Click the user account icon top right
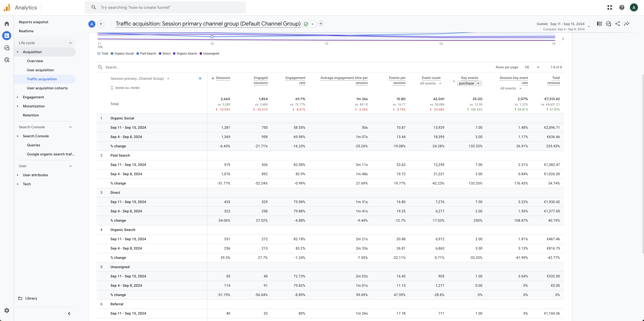 634,7
